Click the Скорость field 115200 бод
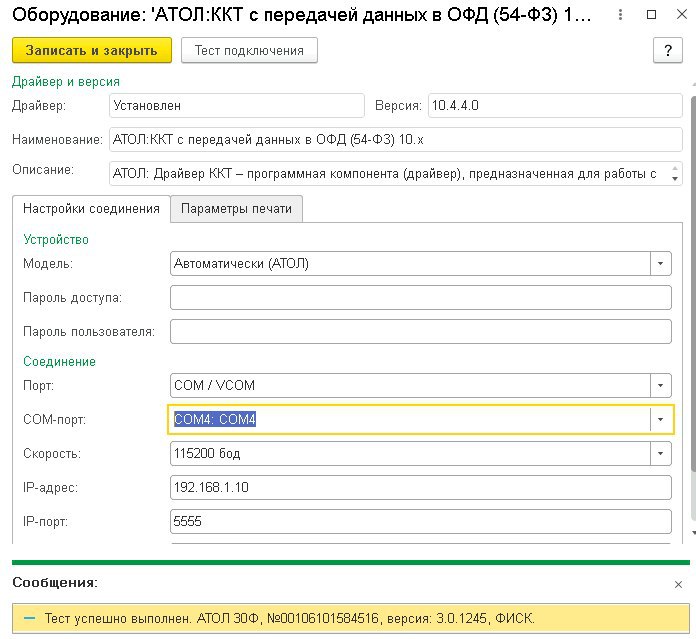 click(x=410, y=454)
